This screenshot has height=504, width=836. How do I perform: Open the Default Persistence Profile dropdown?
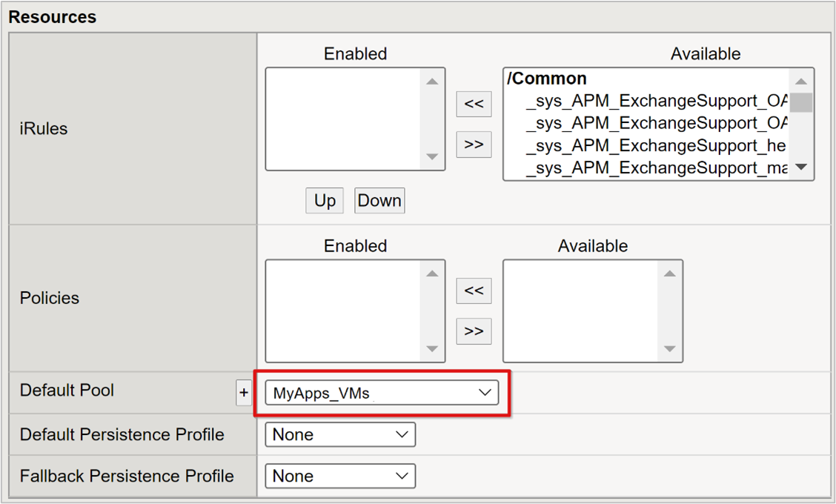(340, 434)
